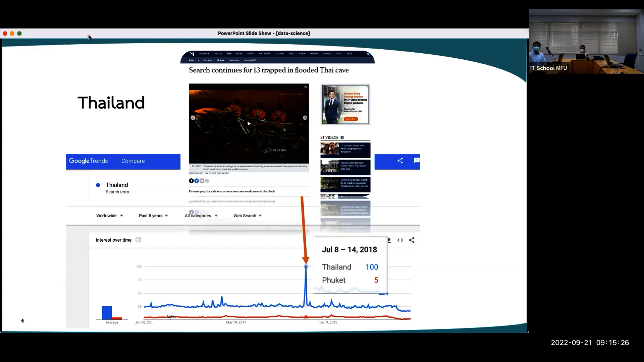Viewport: 644px width, 362px height.
Task: Click the blue dot beside Thailand term
Action: 98,185
